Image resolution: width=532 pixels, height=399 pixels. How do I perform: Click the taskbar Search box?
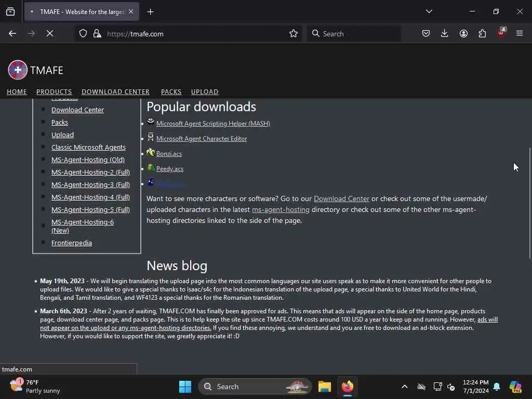[x=255, y=387]
